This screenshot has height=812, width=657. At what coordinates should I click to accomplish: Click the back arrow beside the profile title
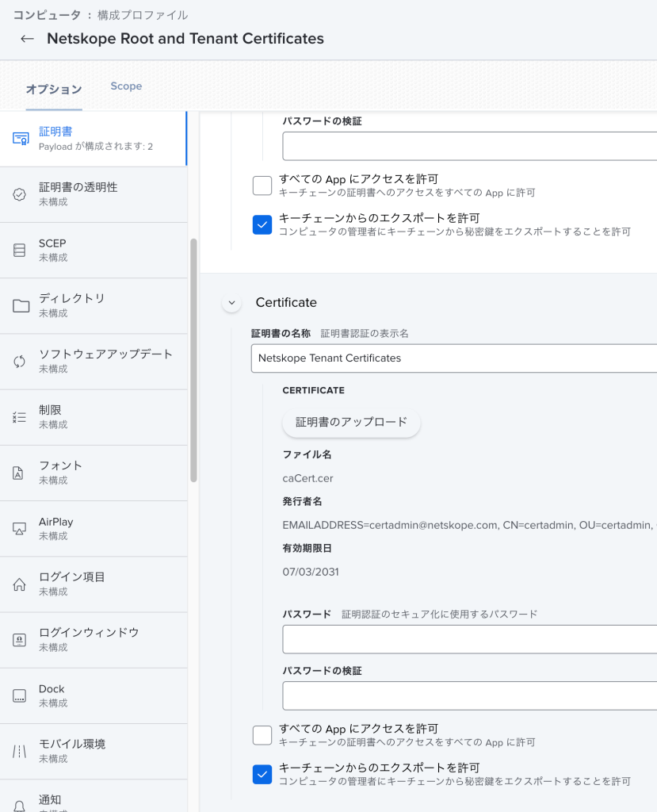tap(27, 39)
